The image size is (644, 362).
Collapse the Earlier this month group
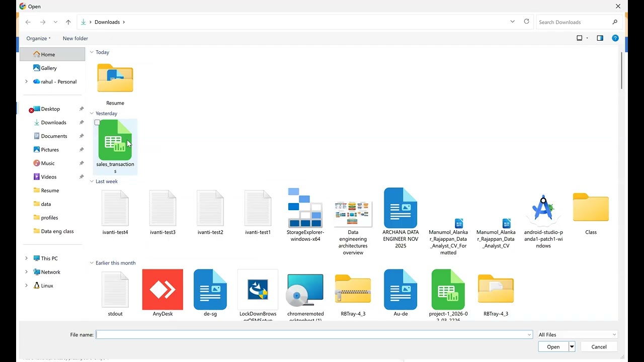coord(92,263)
